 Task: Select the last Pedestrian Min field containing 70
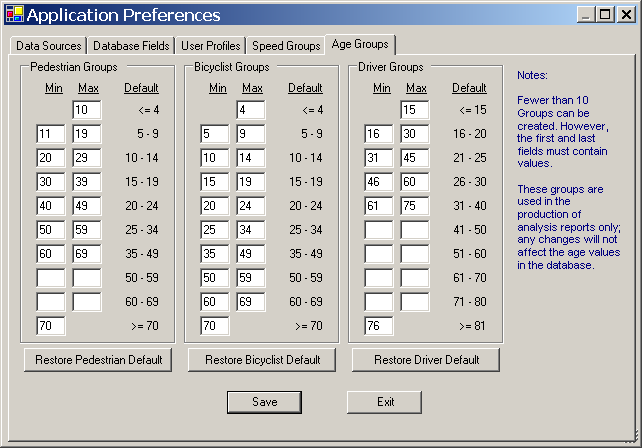click(51, 326)
